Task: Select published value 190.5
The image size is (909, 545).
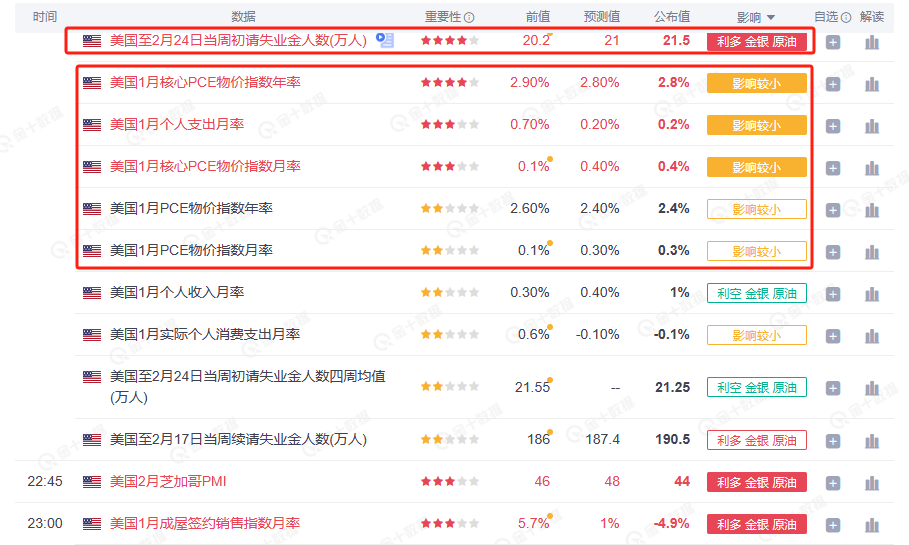Action: 672,439
